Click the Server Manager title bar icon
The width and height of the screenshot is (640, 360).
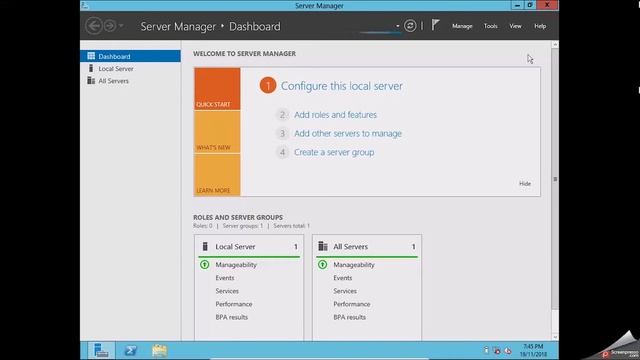click(x=84, y=5)
